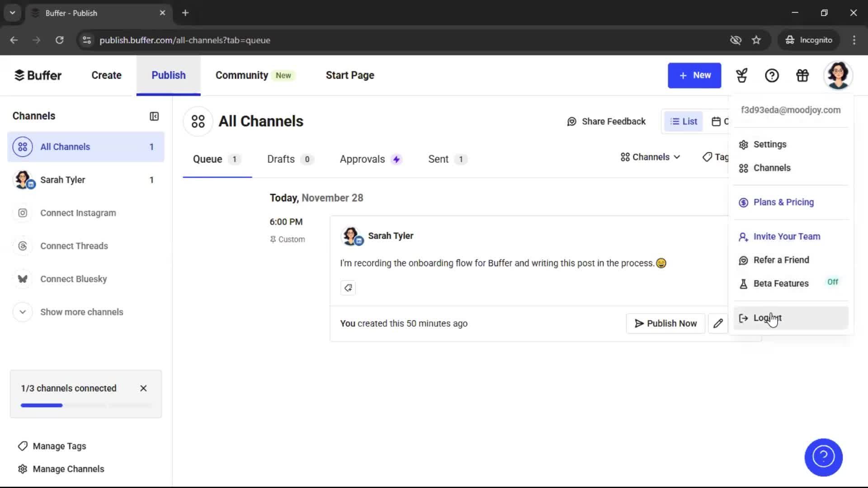Click the gift icon in the top bar
The height and width of the screenshot is (488, 868).
click(802, 75)
